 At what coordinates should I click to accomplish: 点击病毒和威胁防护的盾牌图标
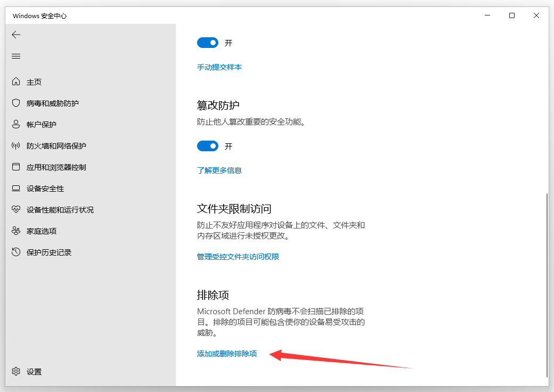(16, 103)
